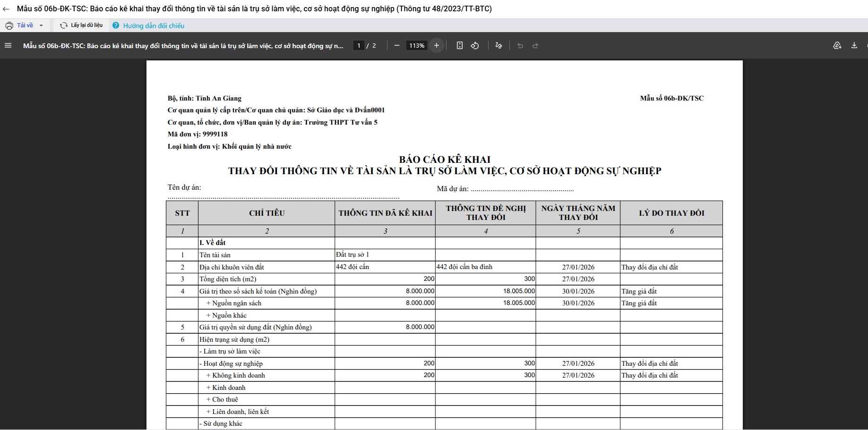Image resolution: width=868 pixels, height=430 pixels.
Task: Open the PDF sidebar hamburger menu
Action: (x=8, y=46)
